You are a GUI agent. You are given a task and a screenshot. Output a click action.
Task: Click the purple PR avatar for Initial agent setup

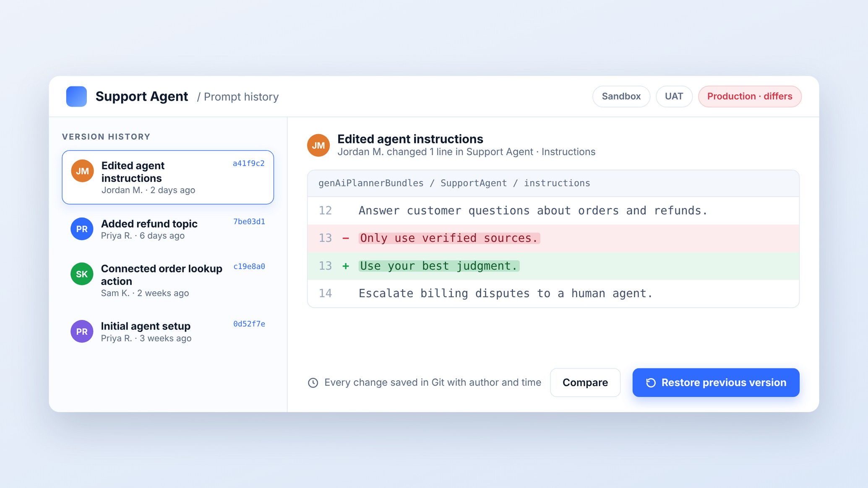(82, 332)
